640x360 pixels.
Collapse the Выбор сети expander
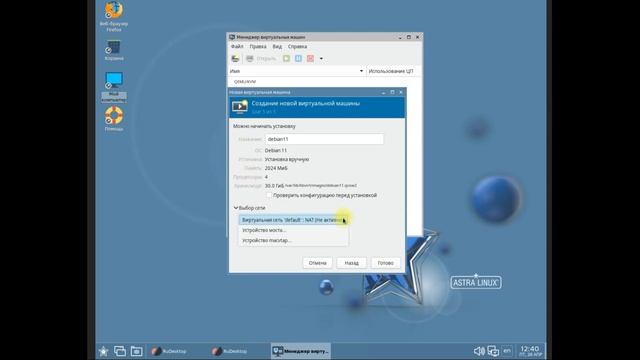236,208
